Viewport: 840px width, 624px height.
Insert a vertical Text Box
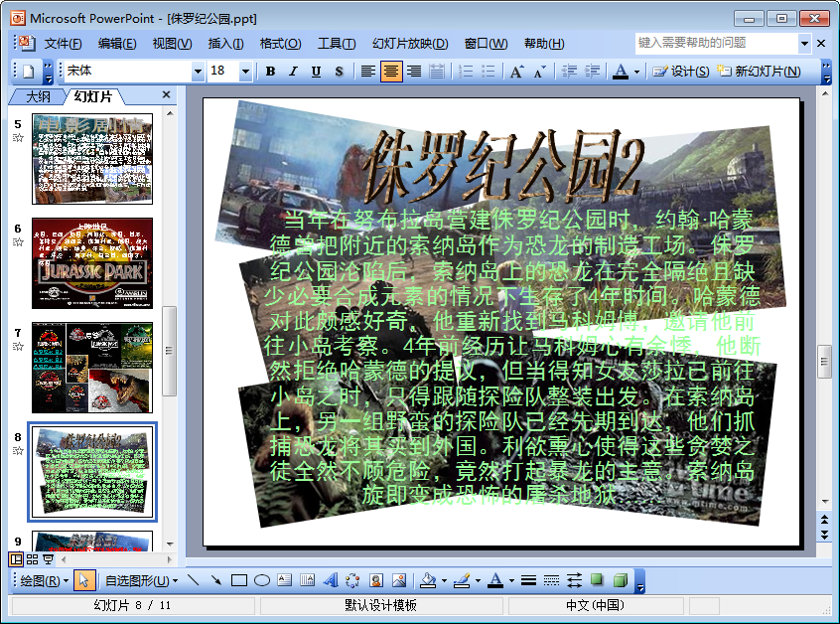tap(308, 580)
